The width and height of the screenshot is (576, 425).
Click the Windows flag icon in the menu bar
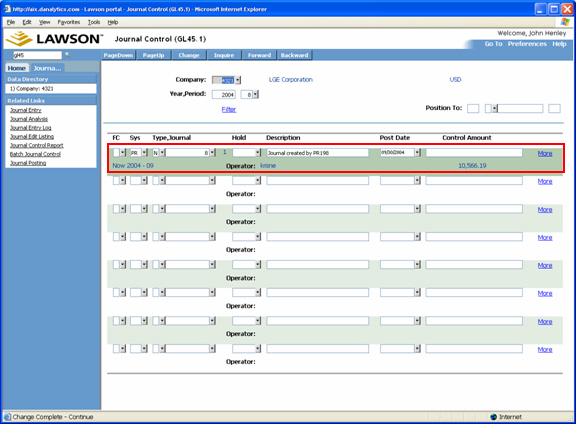tap(565, 22)
